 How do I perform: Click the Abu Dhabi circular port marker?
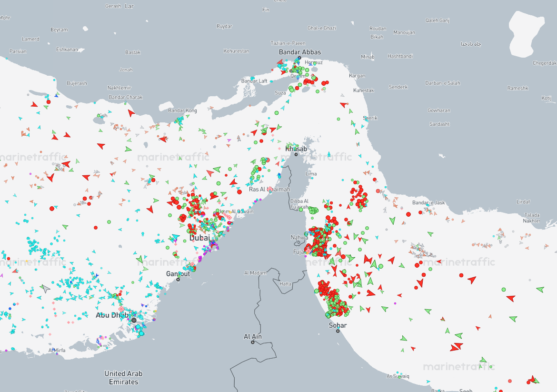[134, 320]
